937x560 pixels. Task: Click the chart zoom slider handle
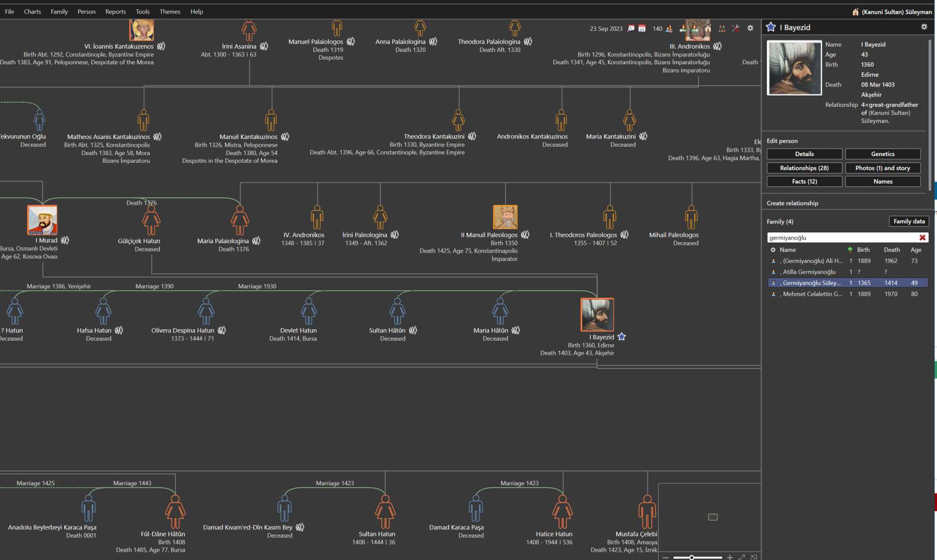[x=692, y=557]
